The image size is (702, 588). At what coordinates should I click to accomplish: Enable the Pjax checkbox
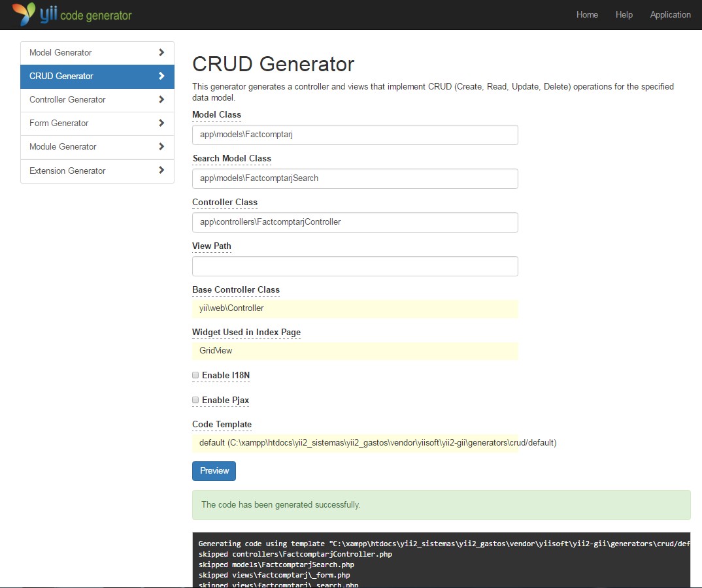[x=195, y=400]
